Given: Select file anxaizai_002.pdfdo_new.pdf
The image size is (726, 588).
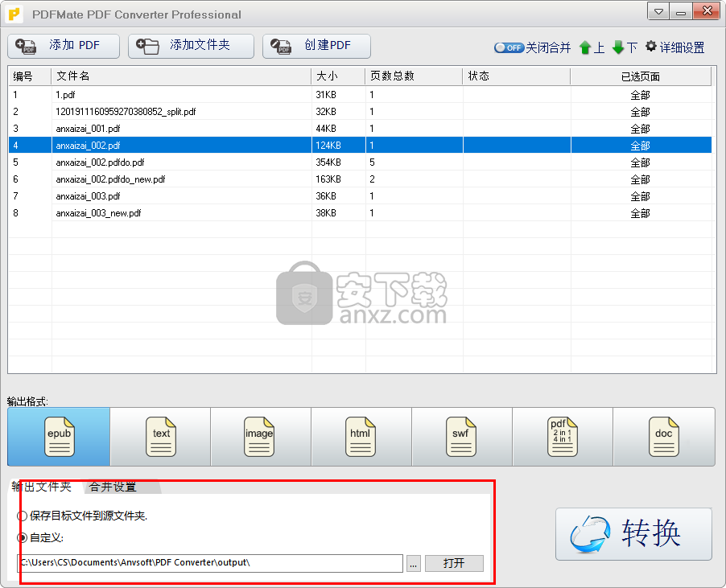Looking at the screenshot, I should click(361, 179).
